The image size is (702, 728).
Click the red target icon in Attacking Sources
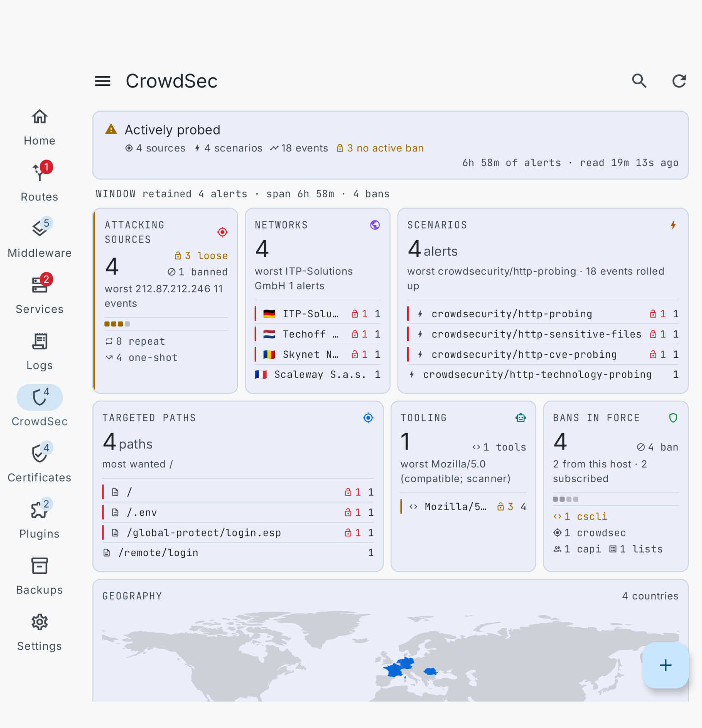(222, 232)
